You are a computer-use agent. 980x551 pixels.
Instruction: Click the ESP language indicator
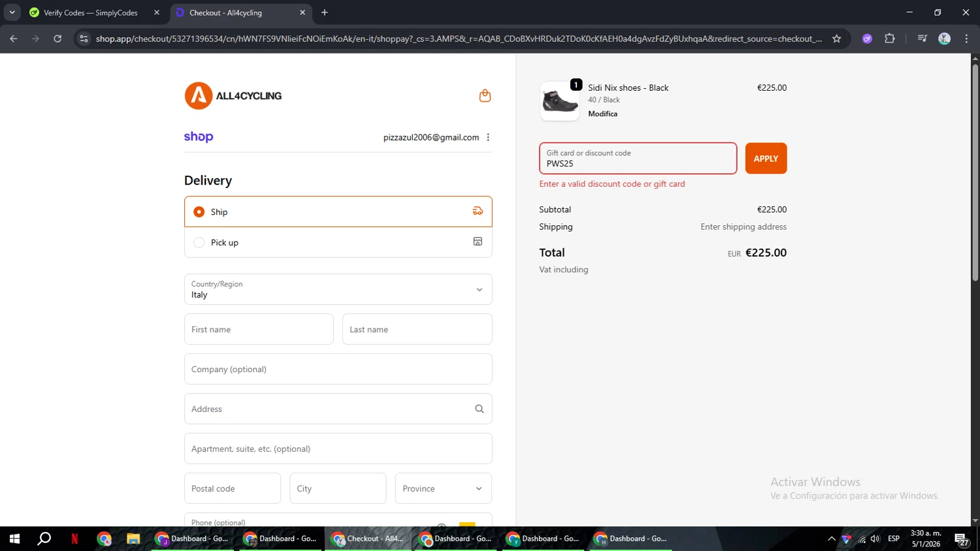(894, 539)
